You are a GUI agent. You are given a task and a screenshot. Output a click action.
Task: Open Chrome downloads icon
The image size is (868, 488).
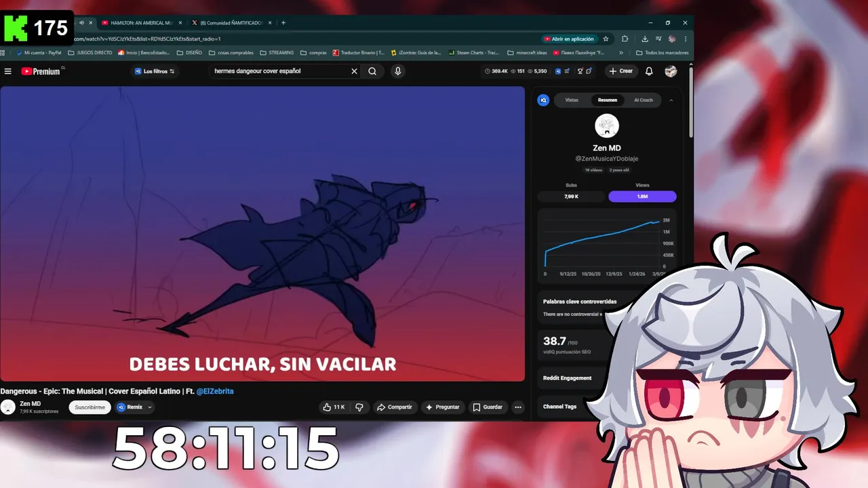tap(644, 39)
